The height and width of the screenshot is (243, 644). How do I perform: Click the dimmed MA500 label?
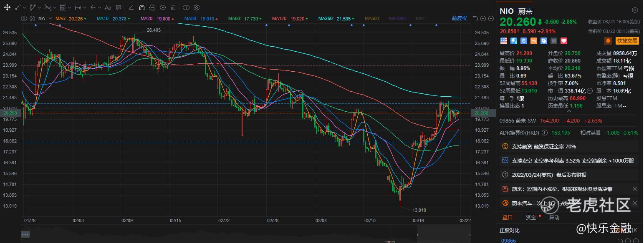coord(373,18)
